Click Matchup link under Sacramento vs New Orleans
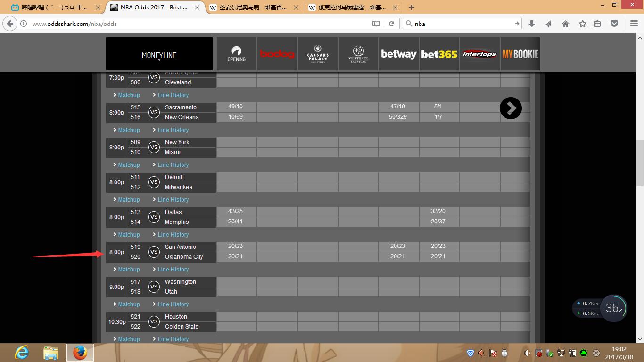 (129, 130)
